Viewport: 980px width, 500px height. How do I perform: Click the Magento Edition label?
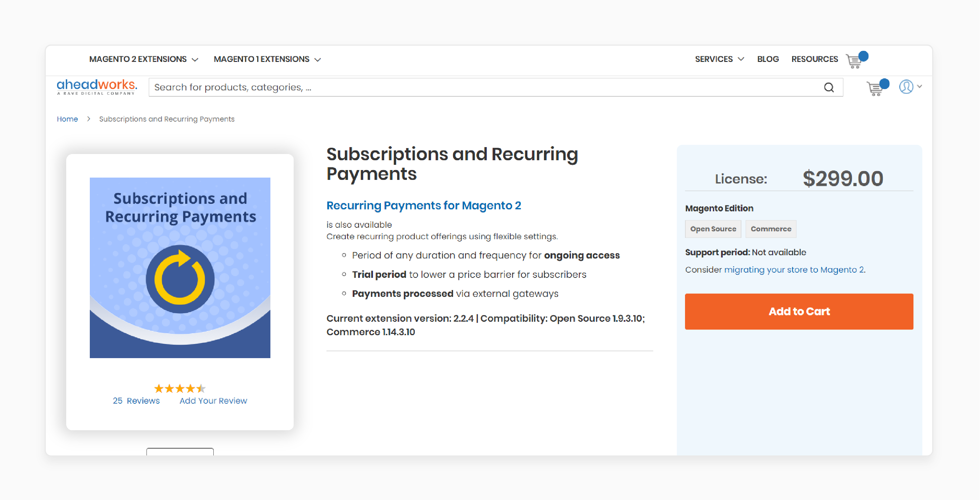(719, 208)
